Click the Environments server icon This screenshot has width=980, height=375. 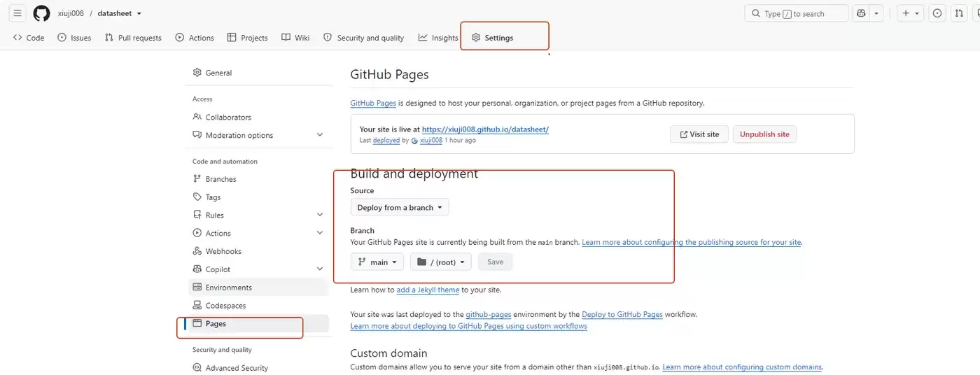coord(197,288)
